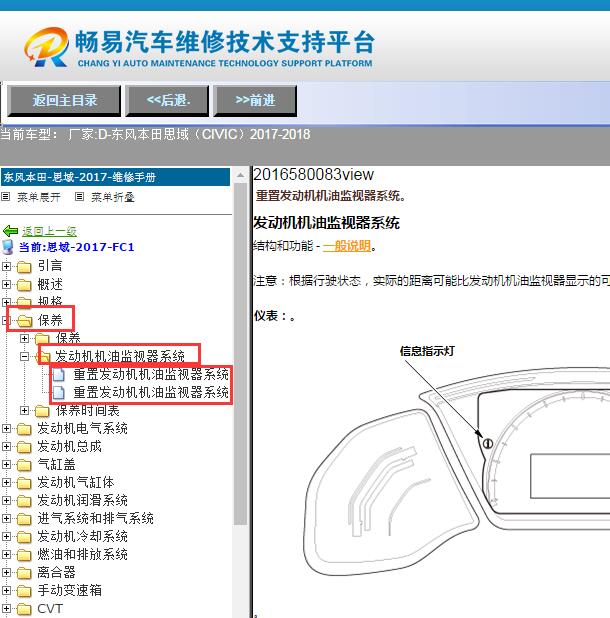Image resolution: width=610 pixels, height=618 pixels.
Task: Expand the CVT node
Action: (6, 609)
